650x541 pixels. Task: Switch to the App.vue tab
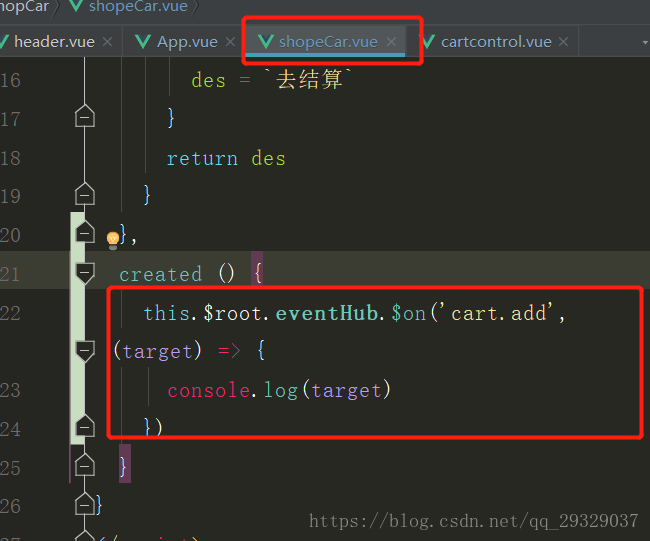coord(187,41)
